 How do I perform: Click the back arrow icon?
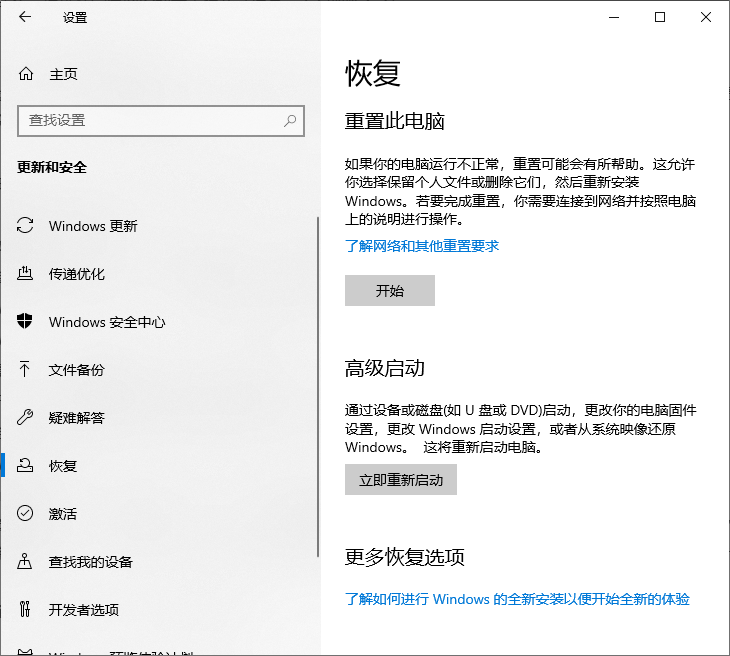point(25,17)
